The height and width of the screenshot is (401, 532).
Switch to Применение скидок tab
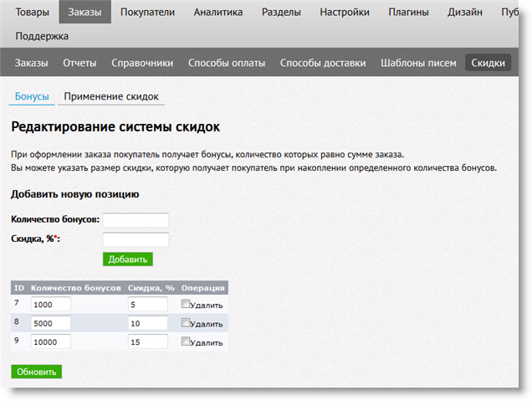[x=111, y=96]
